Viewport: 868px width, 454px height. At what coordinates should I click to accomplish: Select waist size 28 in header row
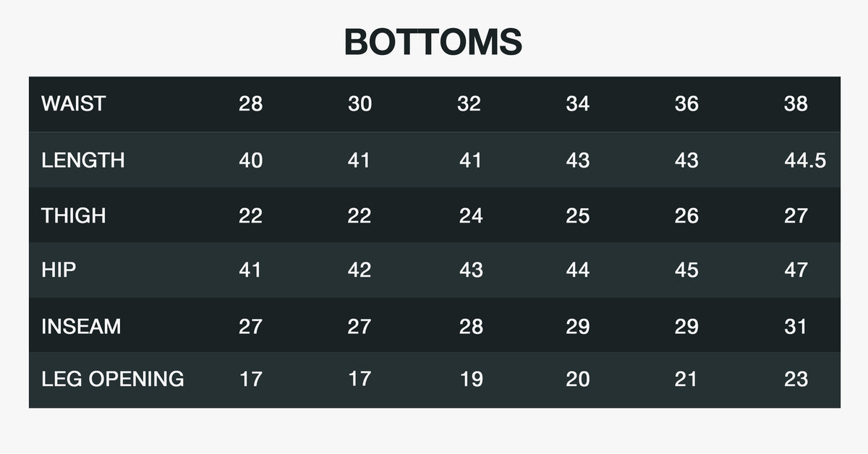tap(250, 104)
